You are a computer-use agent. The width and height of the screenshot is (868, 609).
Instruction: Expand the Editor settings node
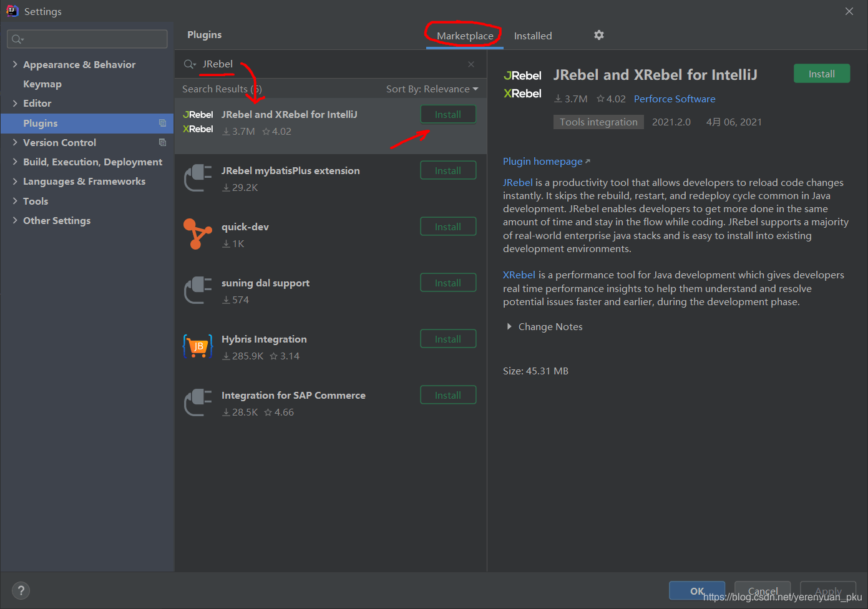(15, 103)
